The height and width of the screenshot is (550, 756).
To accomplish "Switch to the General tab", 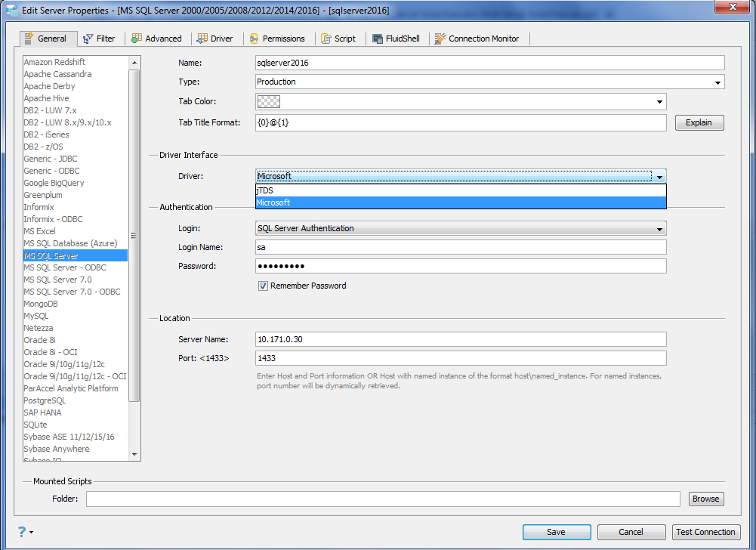I will [48, 39].
